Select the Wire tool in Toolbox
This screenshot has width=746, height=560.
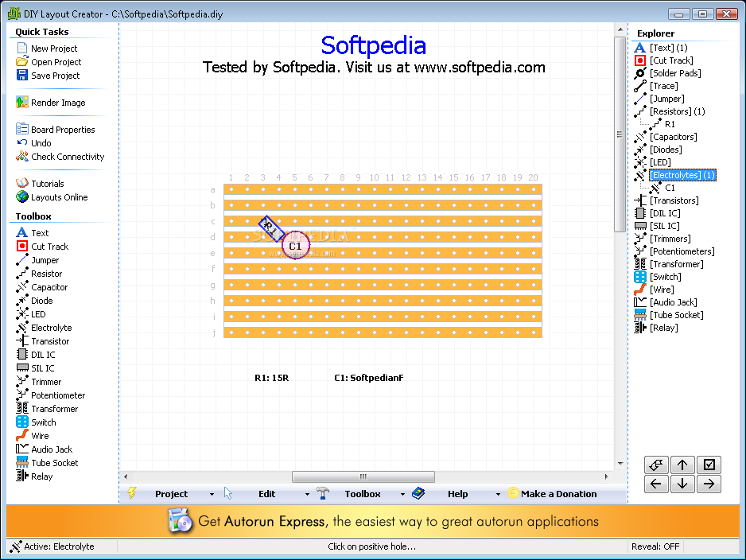pos(33,436)
